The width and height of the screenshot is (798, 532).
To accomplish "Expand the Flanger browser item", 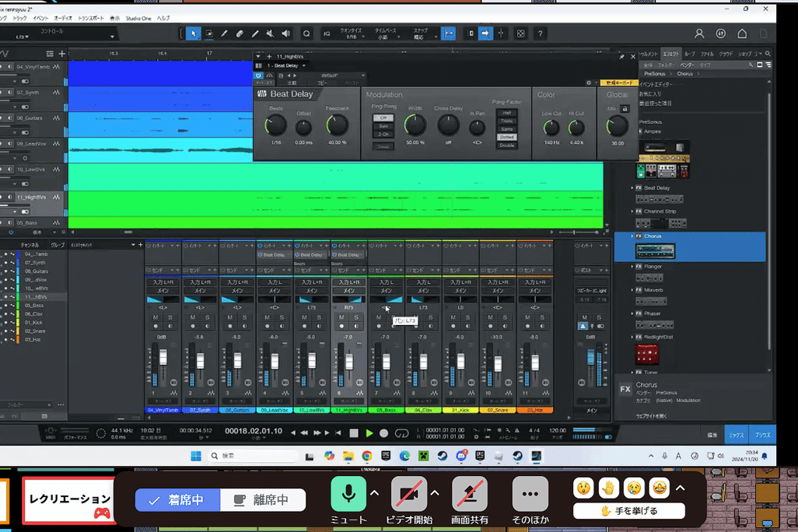I will (632, 266).
